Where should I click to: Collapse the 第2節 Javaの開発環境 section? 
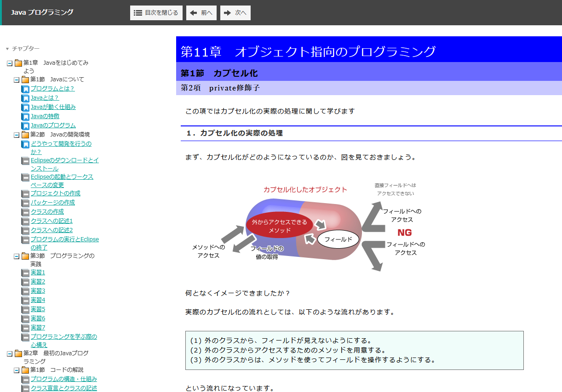[x=17, y=135]
